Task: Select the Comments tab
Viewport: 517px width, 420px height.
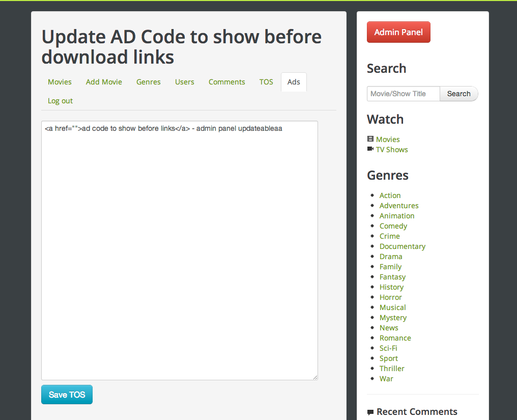Action: click(226, 82)
